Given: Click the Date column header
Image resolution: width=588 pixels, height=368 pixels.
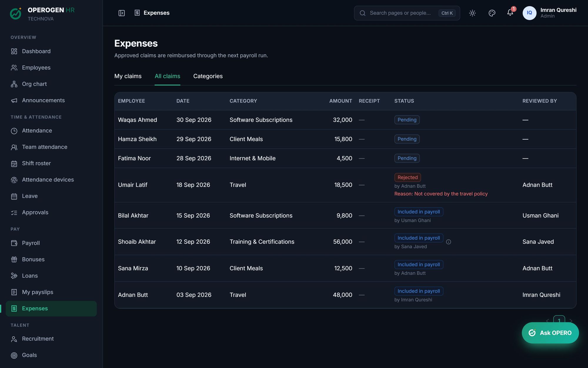Looking at the screenshot, I should click(183, 101).
